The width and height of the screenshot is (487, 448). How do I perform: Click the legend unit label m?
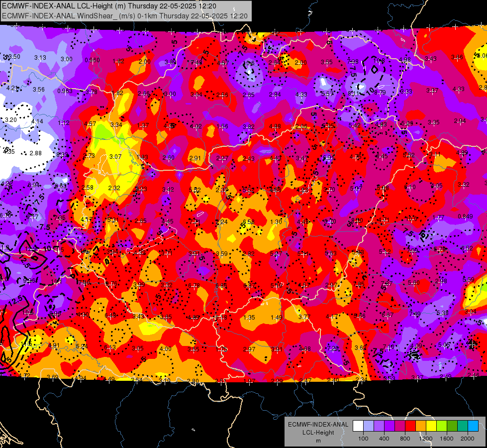(x=318, y=441)
